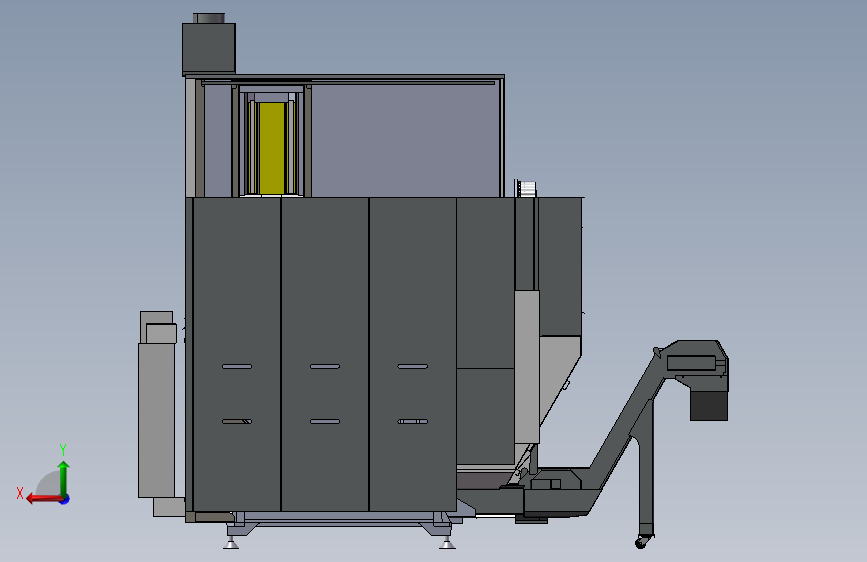The width and height of the screenshot is (867, 562).
Task: Click the red X axis arrow of triad
Action: (x=44, y=499)
